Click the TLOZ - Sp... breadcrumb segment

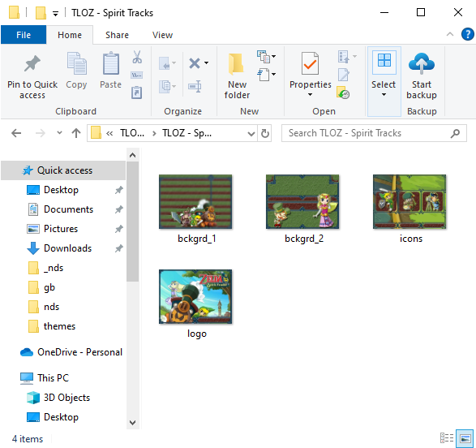click(187, 133)
